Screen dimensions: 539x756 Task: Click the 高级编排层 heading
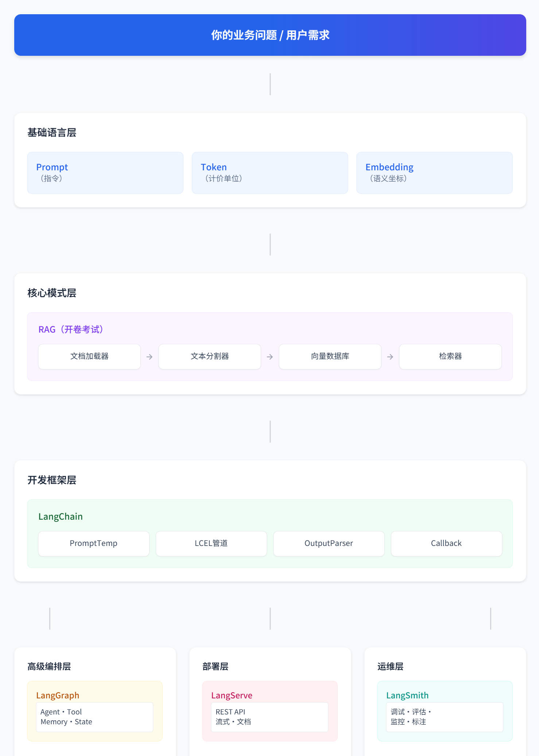click(x=49, y=667)
